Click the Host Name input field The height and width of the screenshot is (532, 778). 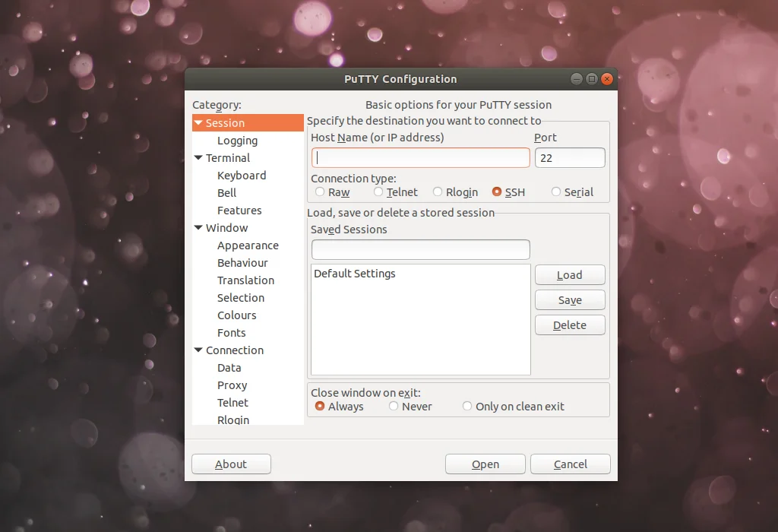tap(421, 158)
